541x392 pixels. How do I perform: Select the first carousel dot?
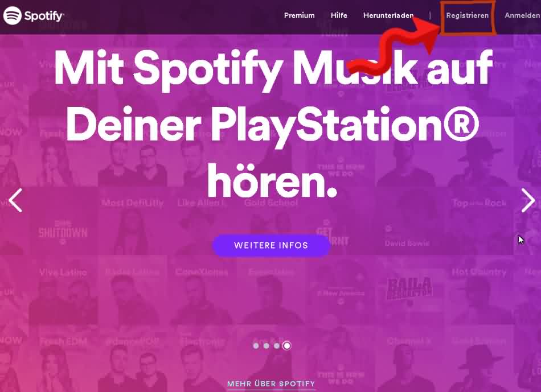pos(256,345)
